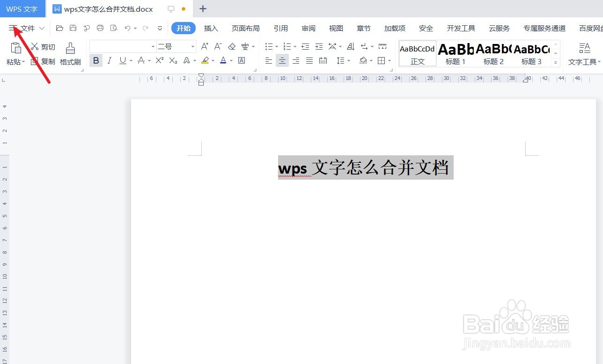603x364 pixels.
Task: Toggle bold formatting B
Action: (96, 60)
